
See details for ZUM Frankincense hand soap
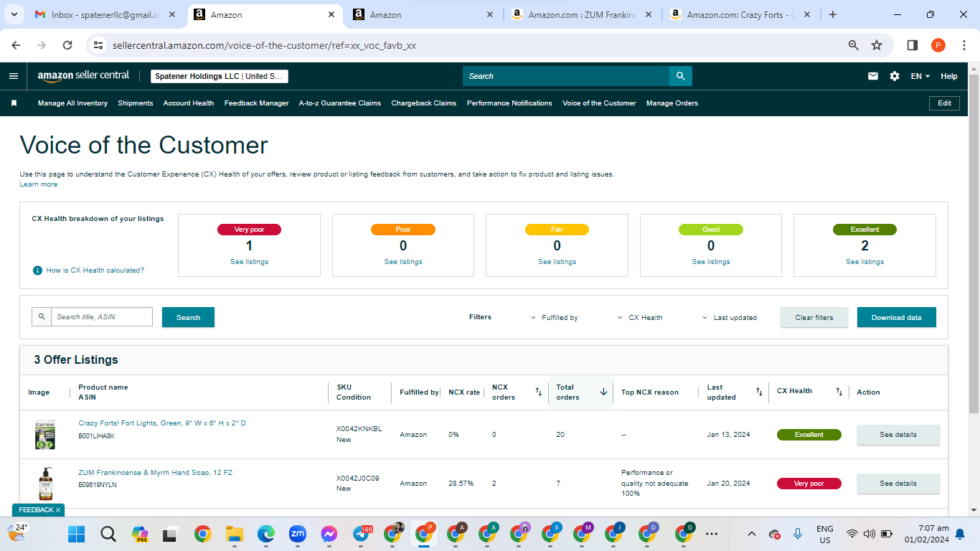pos(898,484)
